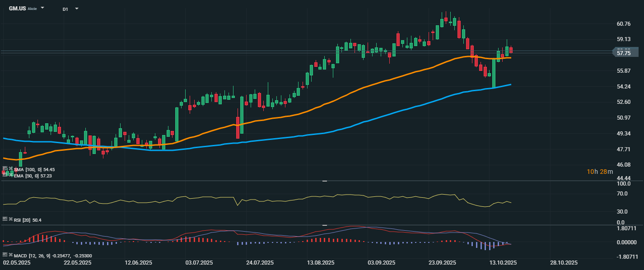Open settings for the EMA 50 indicator
Screen dimensions: 644x270
[5, 174]
